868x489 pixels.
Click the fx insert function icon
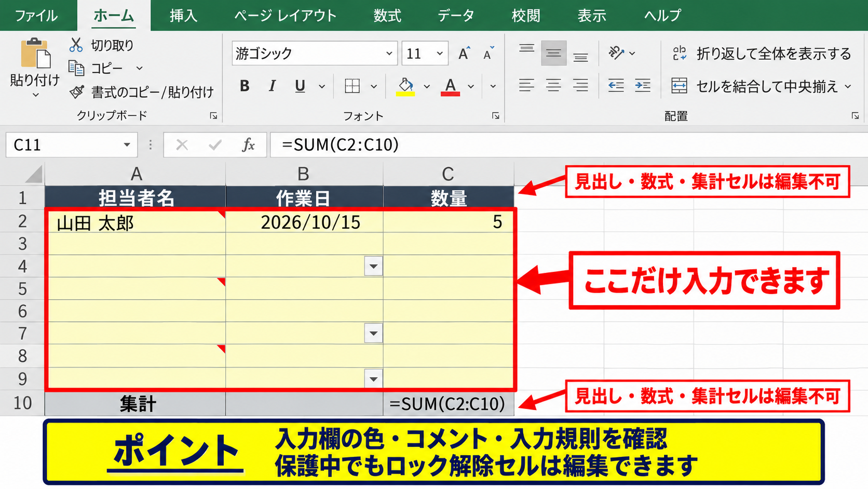(x=249, y=145)
